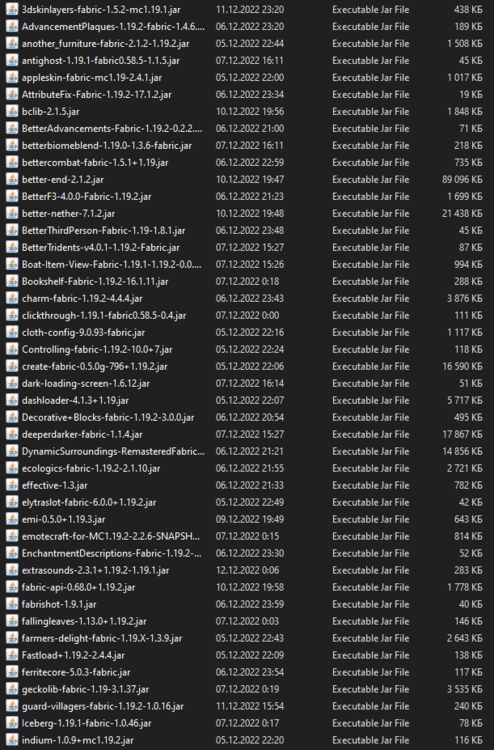Select file clickthrough-1.19.1-fabric0.58.5-0.4.jar
Image resolution: width=494 pixels, height=750 pixels.
click(x=104, y=315)
